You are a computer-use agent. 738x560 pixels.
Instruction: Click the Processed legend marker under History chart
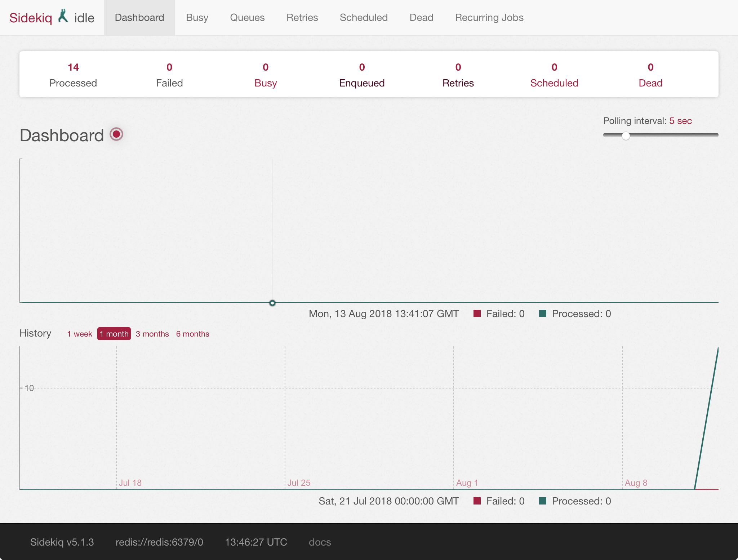[x=542, y=501]
